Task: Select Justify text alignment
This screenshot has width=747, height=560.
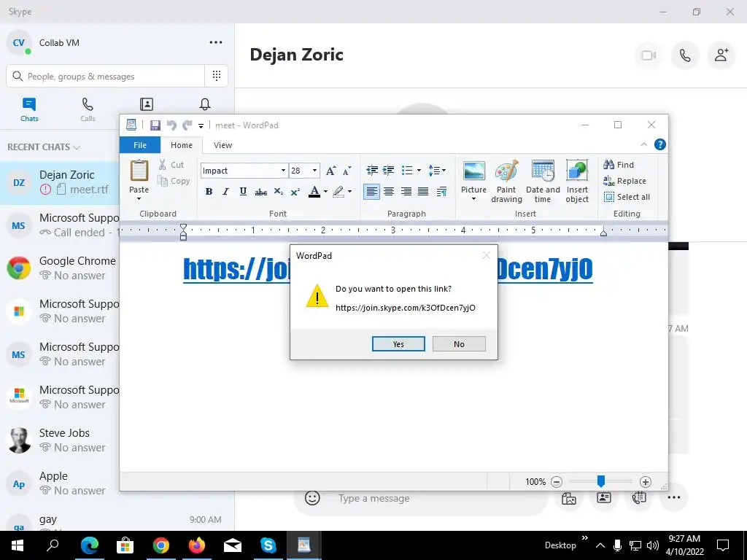Action: tap(423, 192)
